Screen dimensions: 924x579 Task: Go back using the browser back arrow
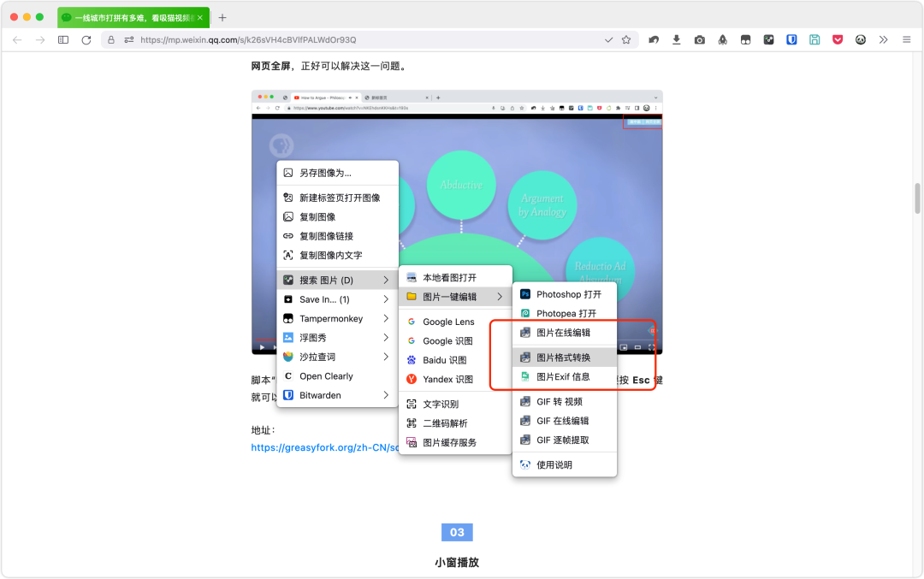point(17,40)
